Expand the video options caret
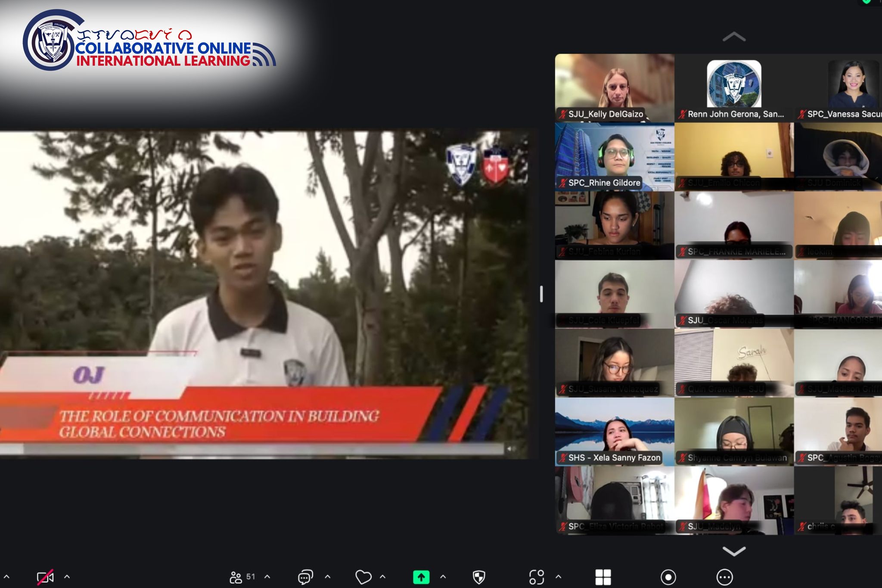The image size is (882, 588). point(67,576)
